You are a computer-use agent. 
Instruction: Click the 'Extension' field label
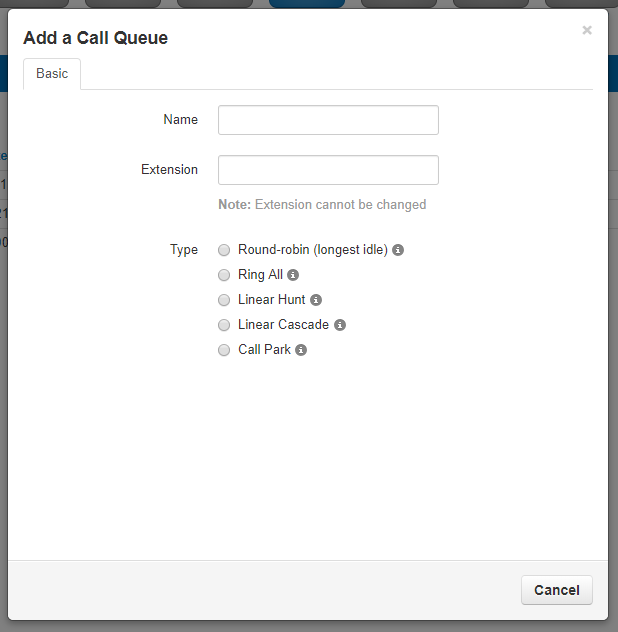(x=169, y=170)
